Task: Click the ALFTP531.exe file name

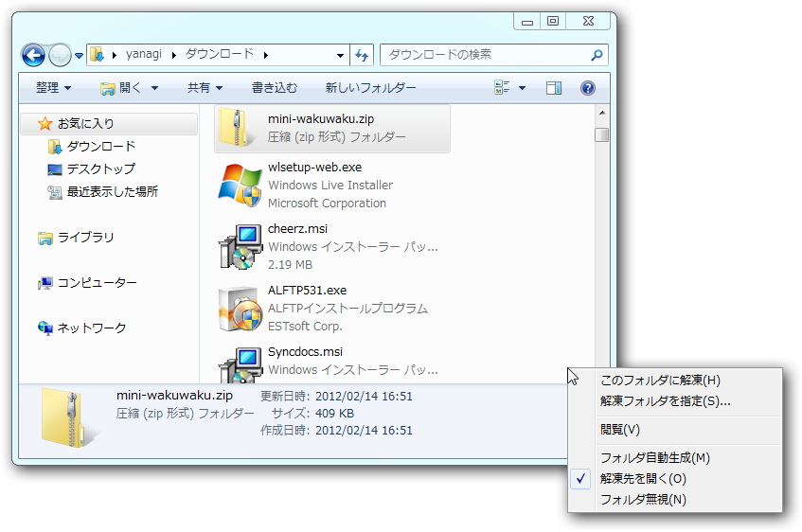Action: pos(307,291)
